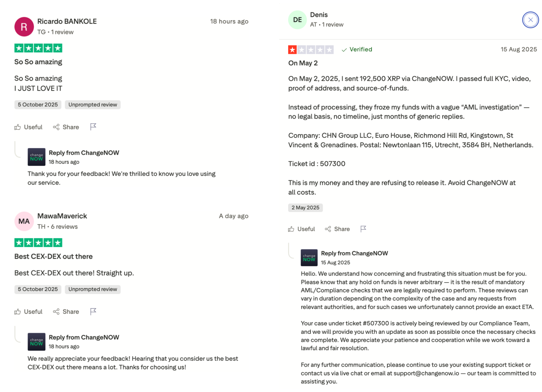This screenshot has height=392, width=542.
Task: Flag Denis's one-star review
Action: pyautogui.click(x=363, y=229)
